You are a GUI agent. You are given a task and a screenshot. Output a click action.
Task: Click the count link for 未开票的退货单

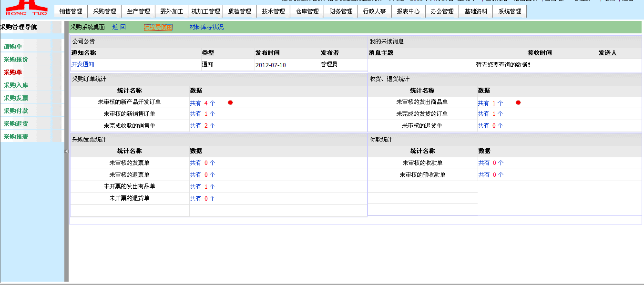203,199
